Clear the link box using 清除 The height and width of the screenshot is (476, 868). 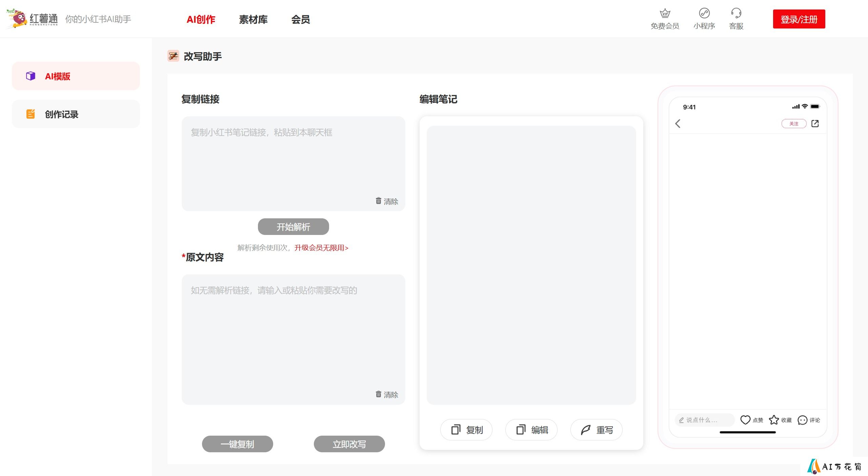point(387,201)
